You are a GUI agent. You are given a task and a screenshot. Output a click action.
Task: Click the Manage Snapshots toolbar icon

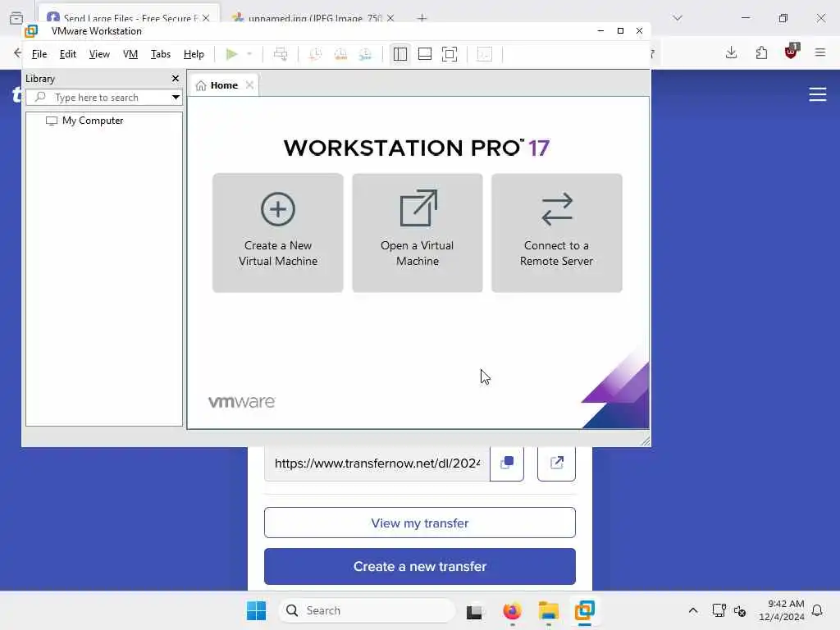click(x=365, y=54)
